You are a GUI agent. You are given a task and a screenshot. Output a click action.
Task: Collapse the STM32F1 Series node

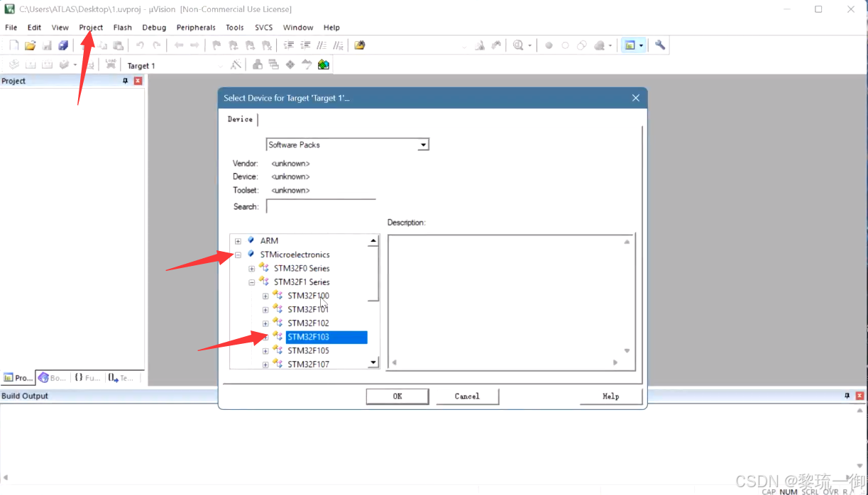[251, 282]
